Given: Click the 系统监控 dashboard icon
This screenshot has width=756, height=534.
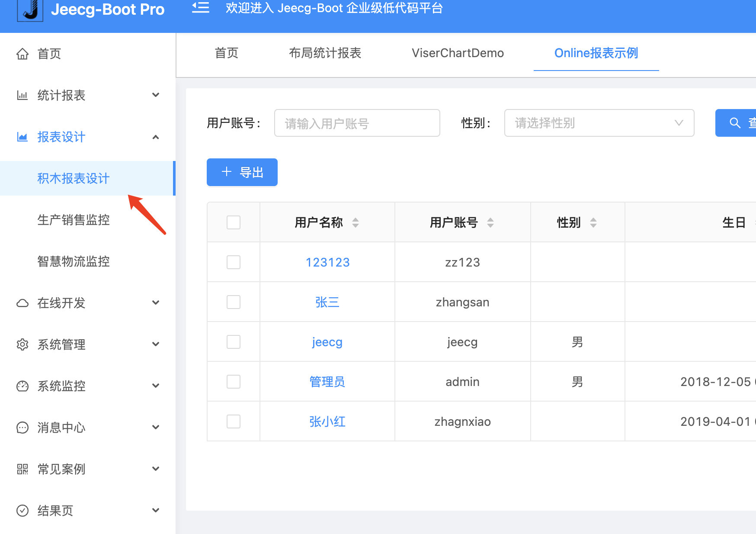Looking at the screenshot, I should (22, 386).
